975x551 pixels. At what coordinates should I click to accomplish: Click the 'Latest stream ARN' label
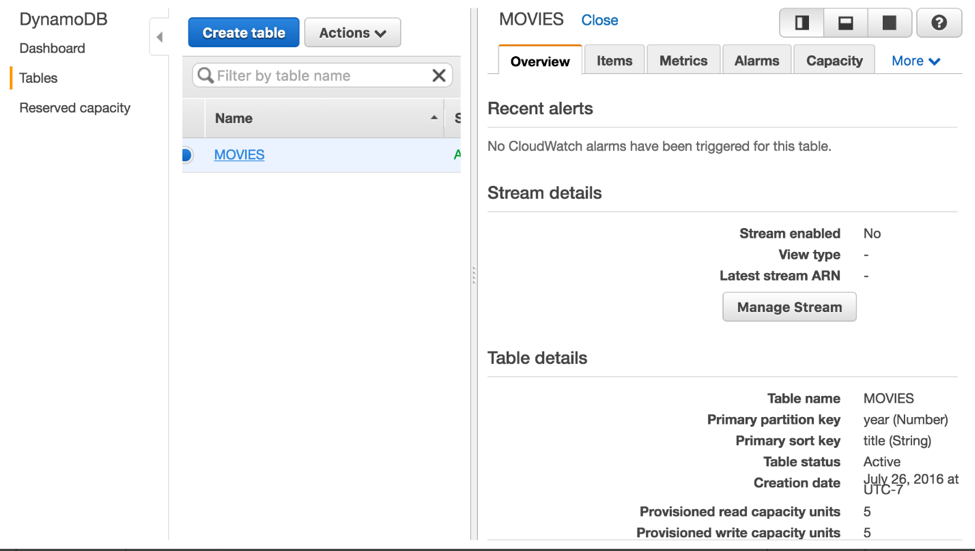click(780, 276)
